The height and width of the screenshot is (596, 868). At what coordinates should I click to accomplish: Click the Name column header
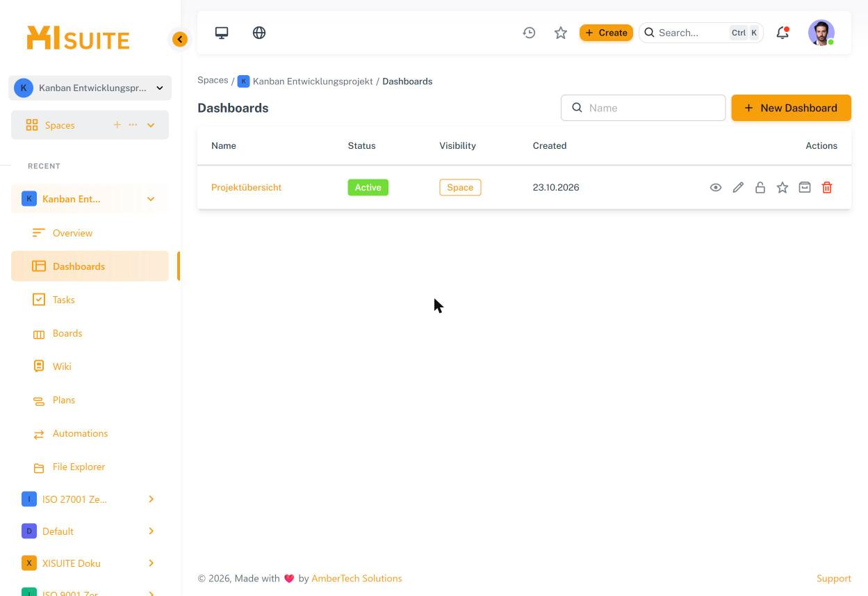pyautogui.click(x=224, y=145)
